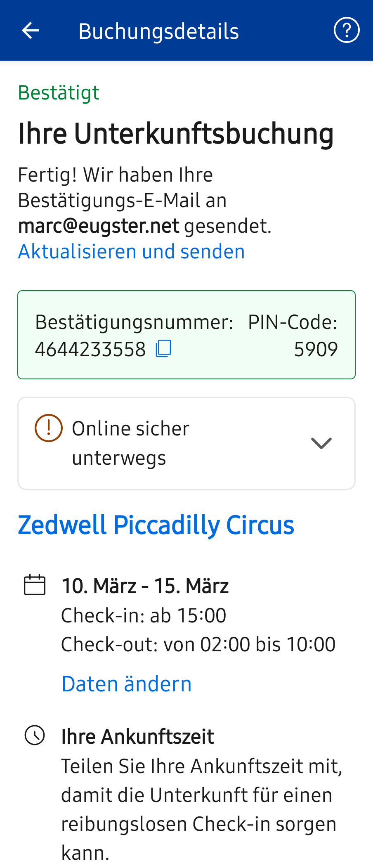Click the "Aktualisieren und senden" link

click(x=131, y=251)
